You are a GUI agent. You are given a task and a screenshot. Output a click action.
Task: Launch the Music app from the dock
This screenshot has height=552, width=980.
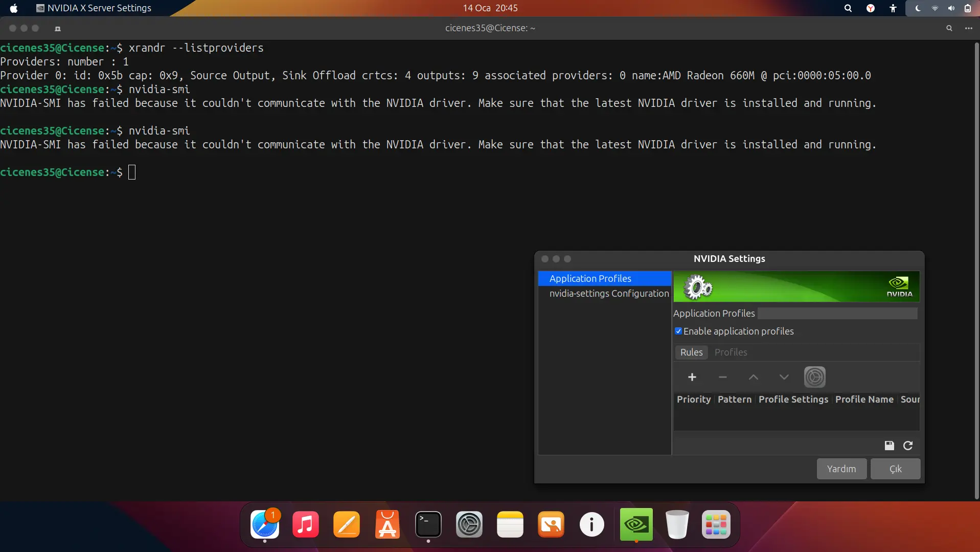[306, 524]
